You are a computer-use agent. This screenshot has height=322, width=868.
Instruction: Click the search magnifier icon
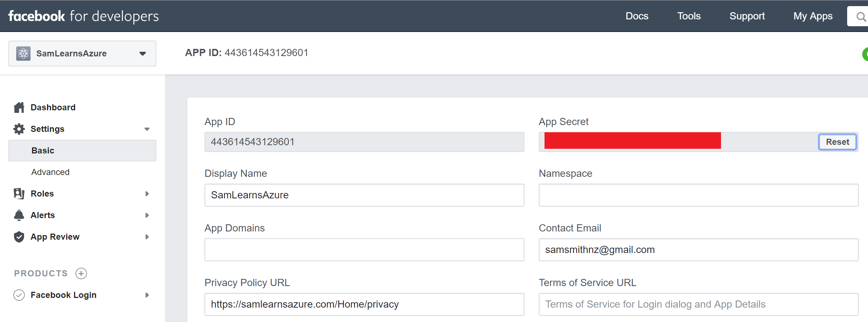(x=861, y=17)
